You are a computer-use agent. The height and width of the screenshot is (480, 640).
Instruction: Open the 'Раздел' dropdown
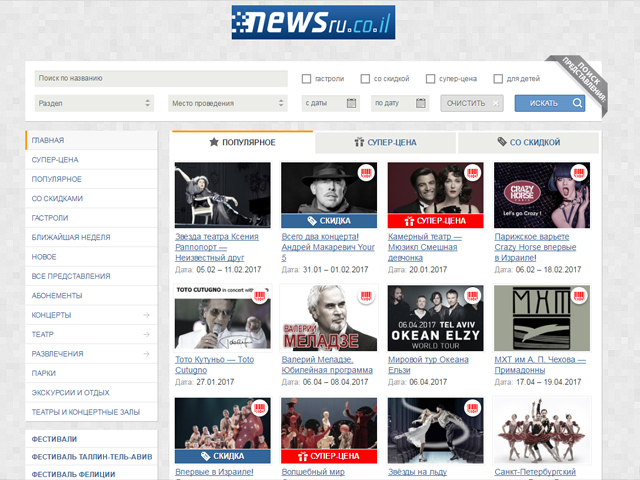(94, 103)
